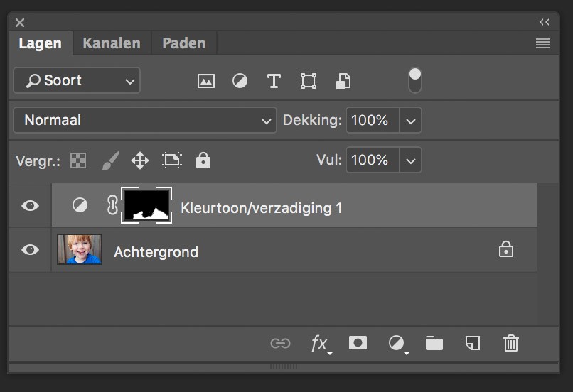Switch to the Paden tab

click(x=183, y=43)
